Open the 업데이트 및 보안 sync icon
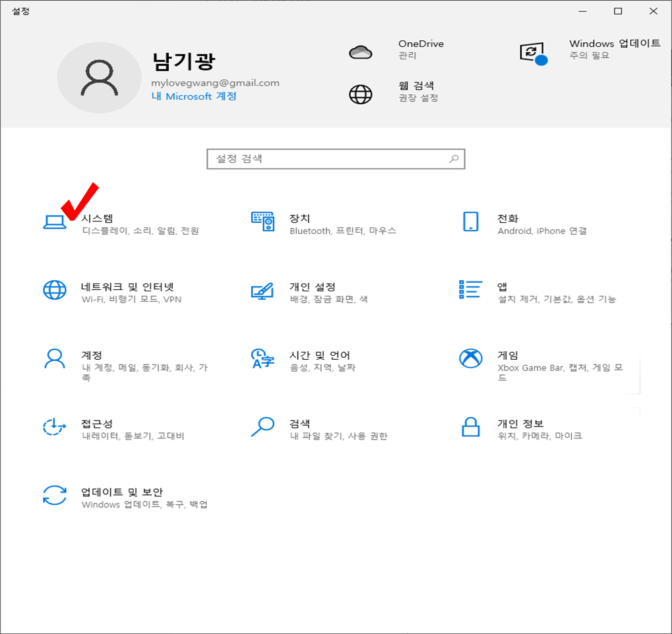Screen dimensions: 672x634 [55, 495]
